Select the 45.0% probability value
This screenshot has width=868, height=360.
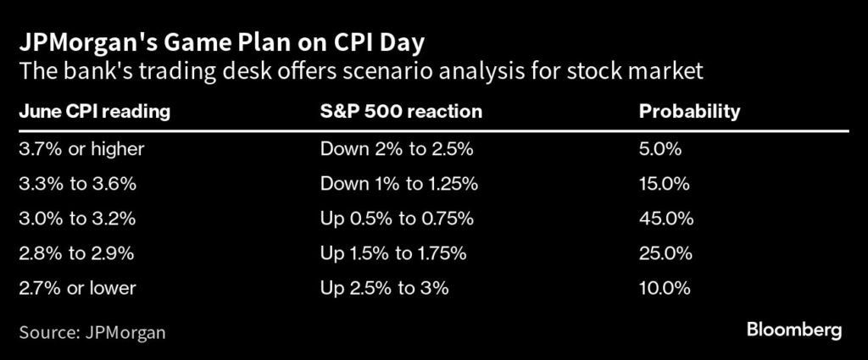(x=666, y=219)
